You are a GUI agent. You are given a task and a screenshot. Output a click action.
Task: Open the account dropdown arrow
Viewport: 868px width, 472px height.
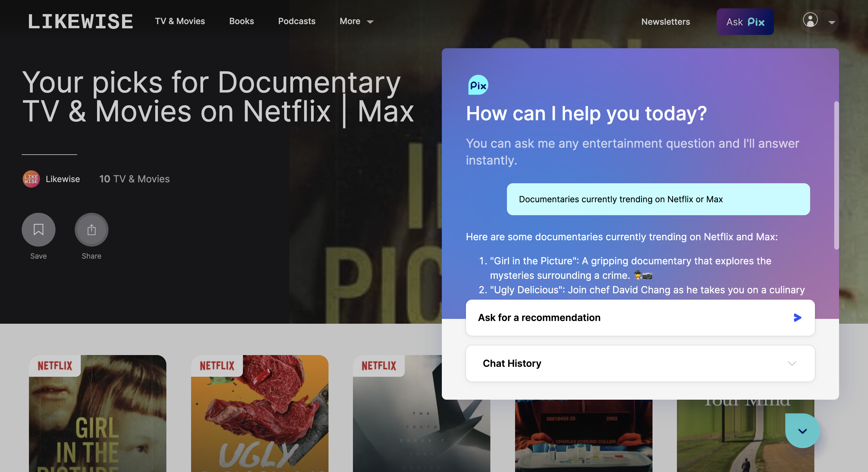pos(832,22)
